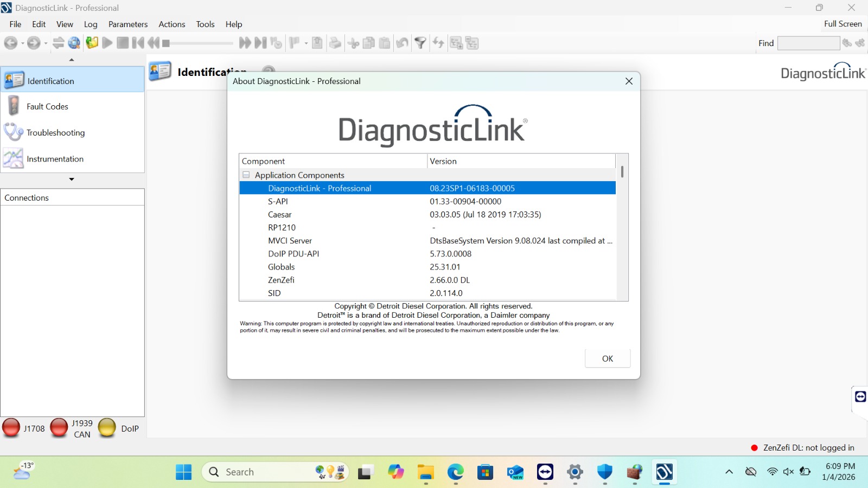Image resolution: width=868 pixels, height=488 pixels.
Task: Open the Log menu
Action: pyautogui.click(x=91, y=24)
